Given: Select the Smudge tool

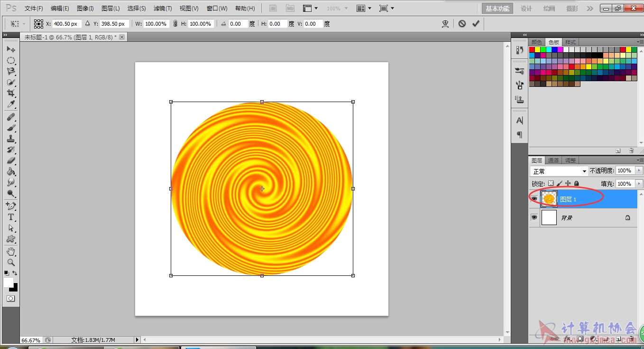Looking at the screenshot, I should (x=11, y=182).
